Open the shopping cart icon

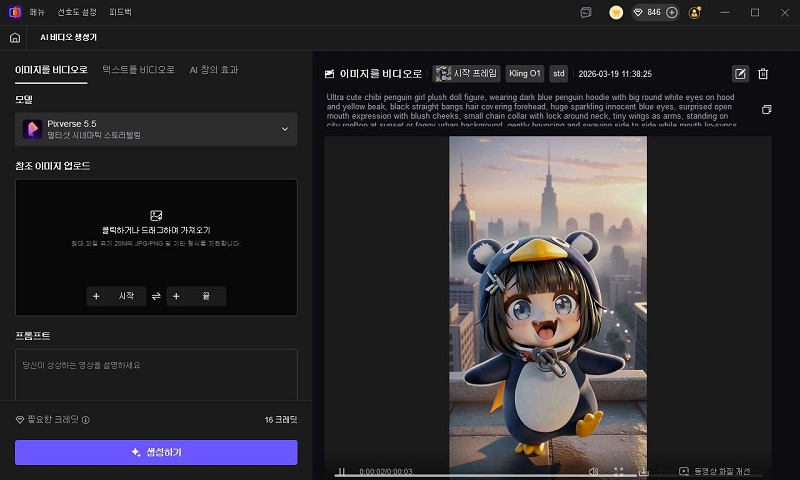(x=616, y=13)
